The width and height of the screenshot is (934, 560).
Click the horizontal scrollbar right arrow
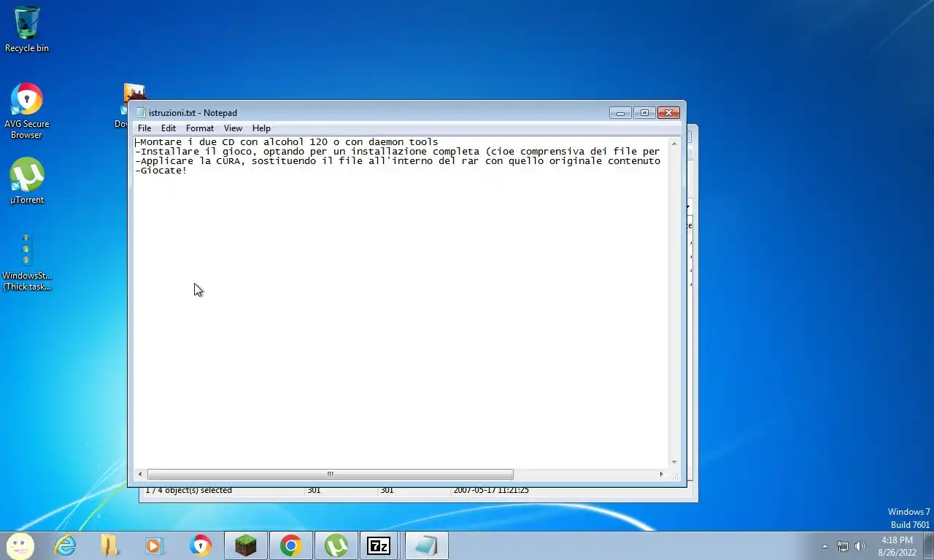(x=661, y=474)
